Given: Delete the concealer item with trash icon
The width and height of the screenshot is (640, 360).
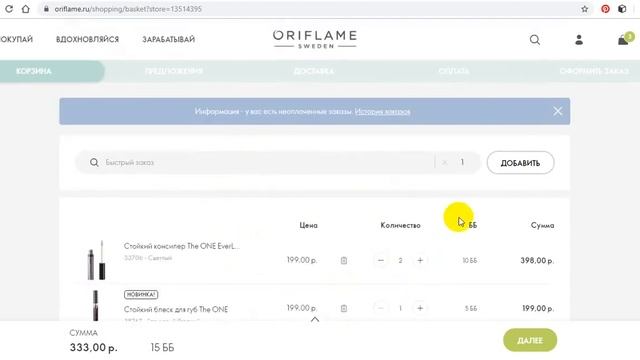Looking at the screenshot, I should point(344,260).
